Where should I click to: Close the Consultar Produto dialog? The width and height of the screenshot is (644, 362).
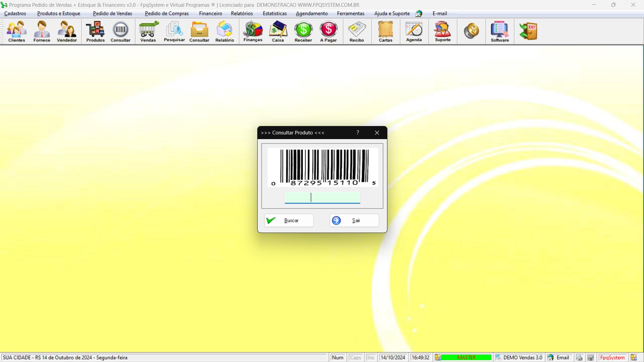[377, 133]
